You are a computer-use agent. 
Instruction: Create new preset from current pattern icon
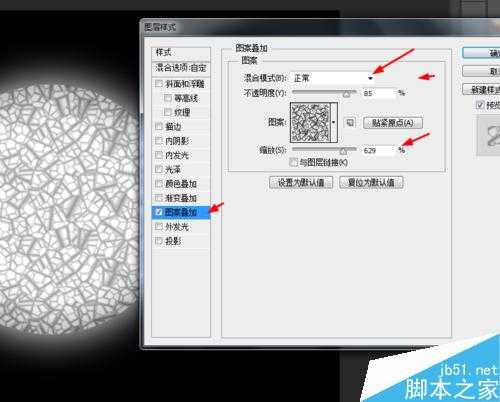350,122
